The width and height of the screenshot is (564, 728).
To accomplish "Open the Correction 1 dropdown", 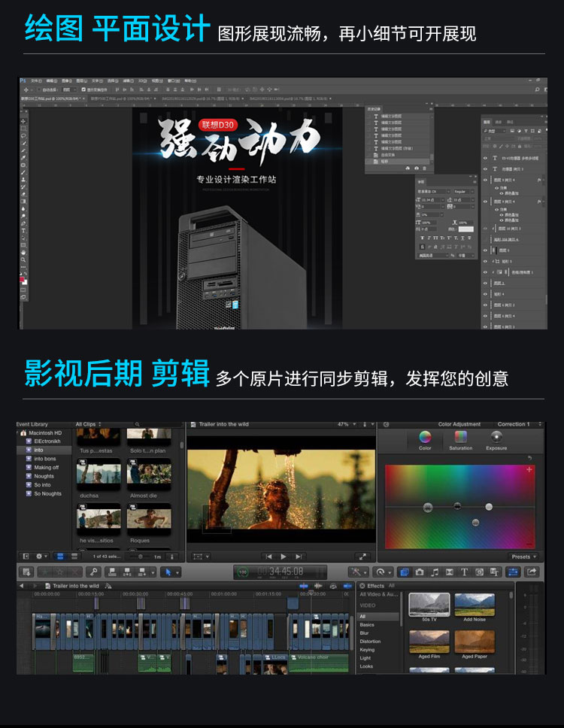I will 519,424.
